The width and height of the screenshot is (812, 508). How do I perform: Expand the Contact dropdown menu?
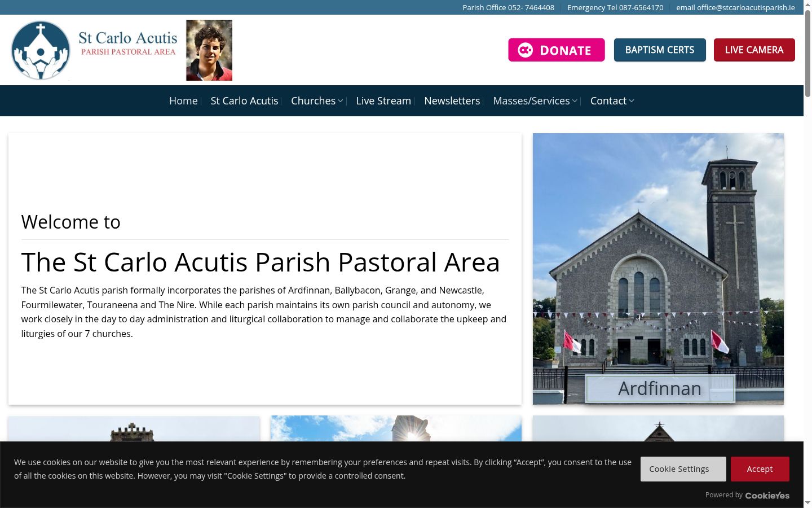point(612,100)
